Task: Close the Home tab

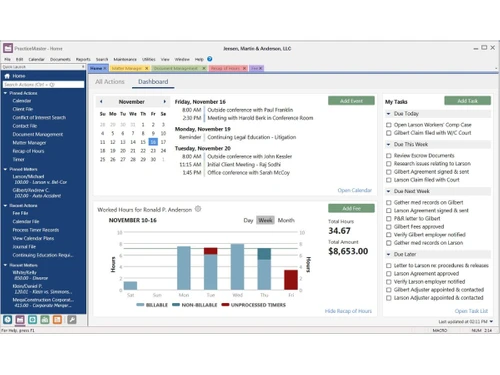Action: pyautogui.click(x=105, y=68)
